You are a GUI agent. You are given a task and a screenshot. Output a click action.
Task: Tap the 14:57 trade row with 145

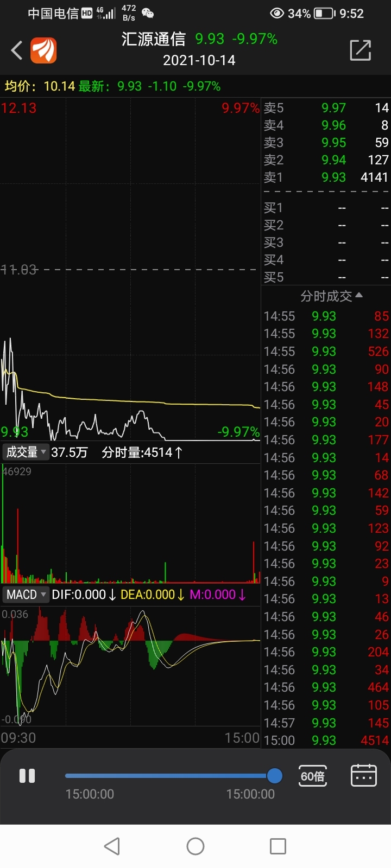tap(326, 723)
